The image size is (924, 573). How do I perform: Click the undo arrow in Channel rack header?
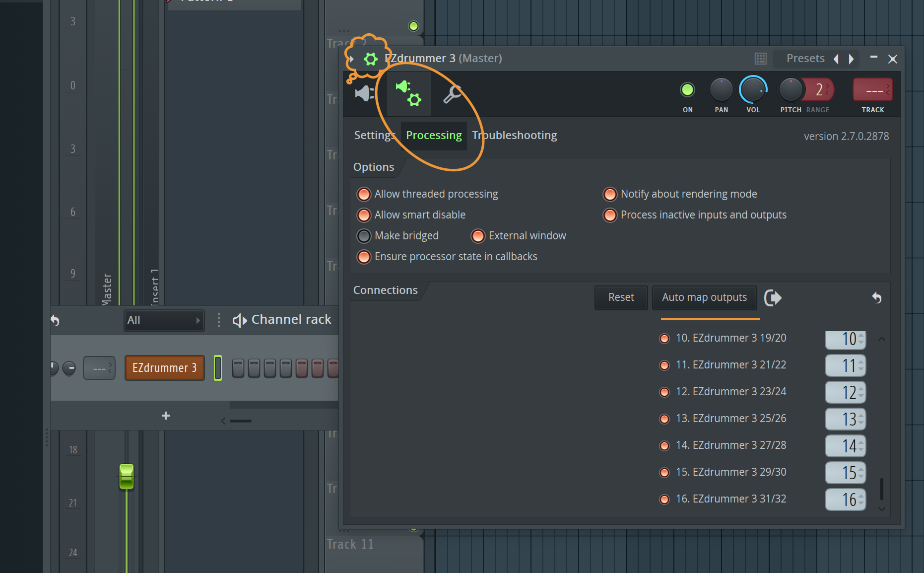tap(55, 321)
